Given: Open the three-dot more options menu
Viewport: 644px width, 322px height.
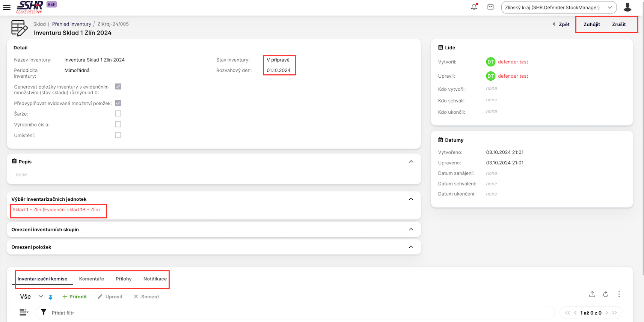Looking at the screenshot, I should coord(619,294).
